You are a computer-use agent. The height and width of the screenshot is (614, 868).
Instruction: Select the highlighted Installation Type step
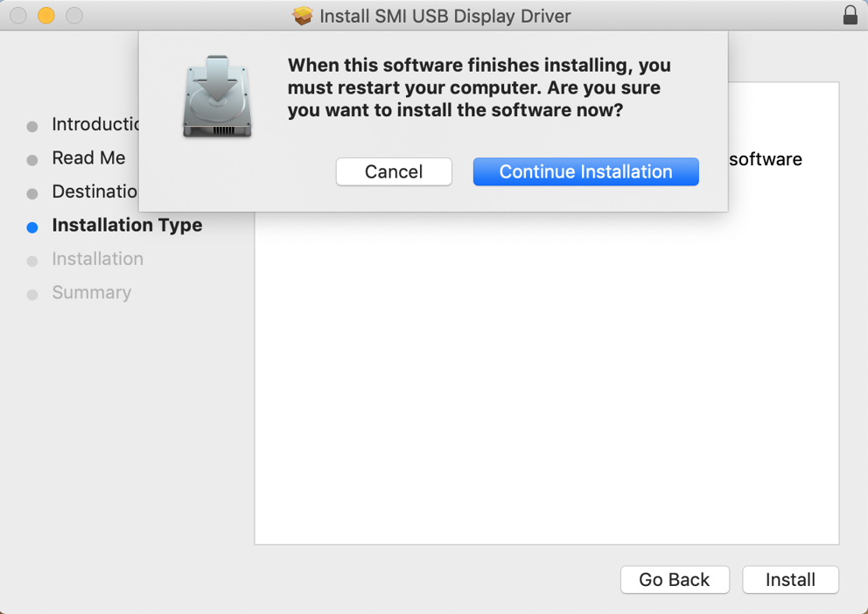(127, 225)
